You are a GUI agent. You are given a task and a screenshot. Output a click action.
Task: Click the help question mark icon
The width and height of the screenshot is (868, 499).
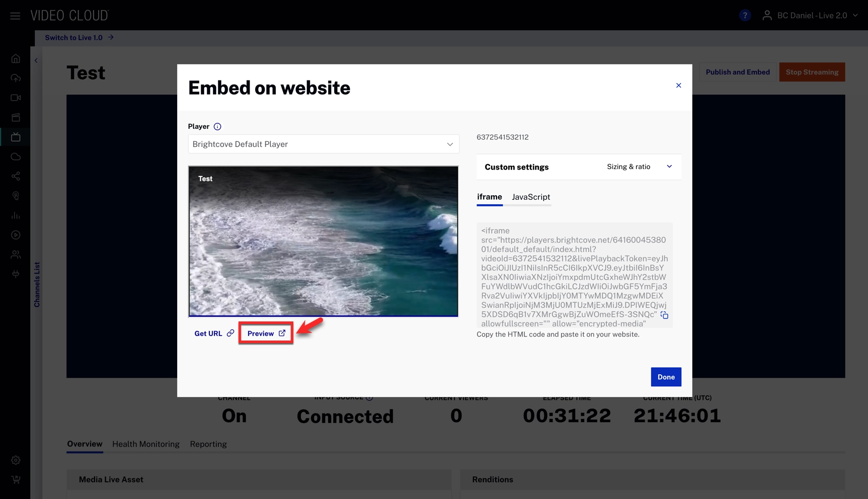745,16
